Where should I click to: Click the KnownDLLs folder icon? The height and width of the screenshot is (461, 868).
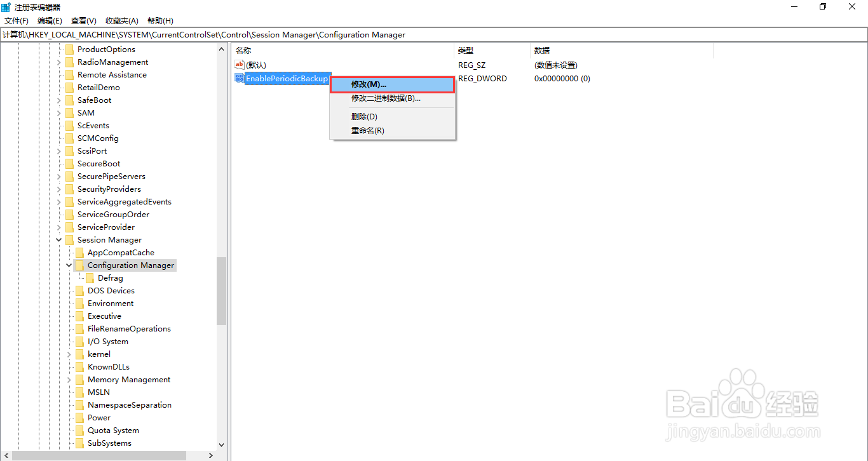point(80,366)
